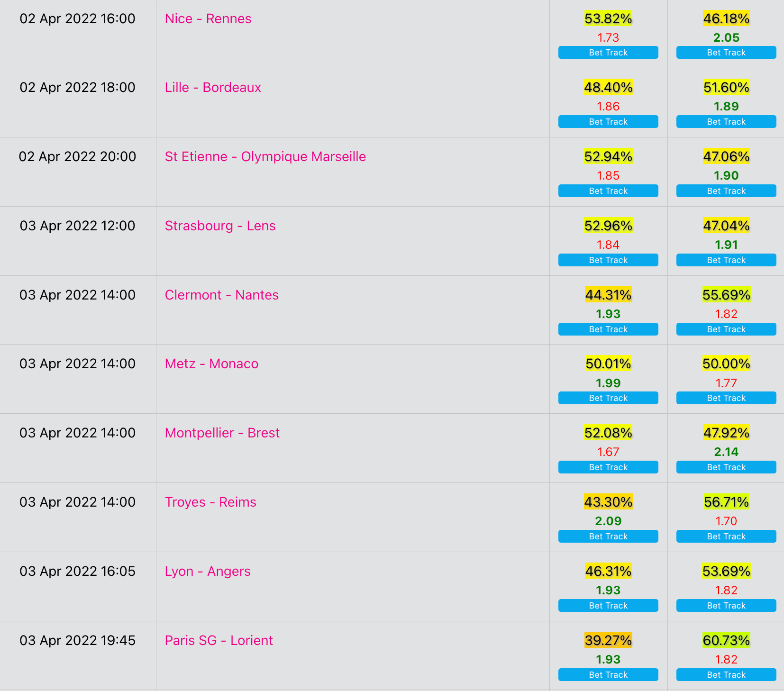Screen dimensions: 784x691
Task: Click Bet Track under Nice - Rennes 1.73 odds
Action: click(x=608, y=53)
